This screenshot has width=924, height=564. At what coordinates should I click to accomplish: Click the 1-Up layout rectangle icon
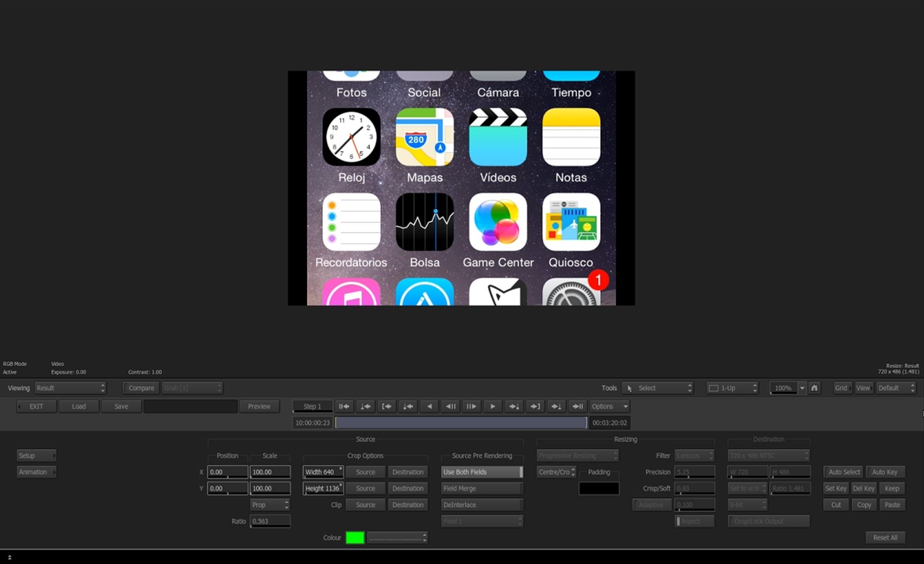tap(714, 388)
